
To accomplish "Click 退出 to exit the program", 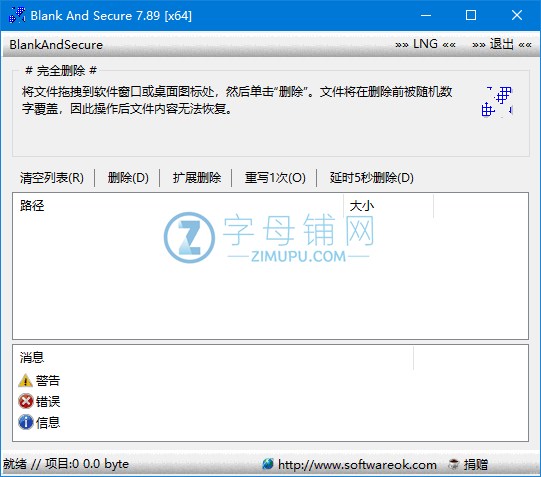I will pyautogui.click(x=502, y=44).
